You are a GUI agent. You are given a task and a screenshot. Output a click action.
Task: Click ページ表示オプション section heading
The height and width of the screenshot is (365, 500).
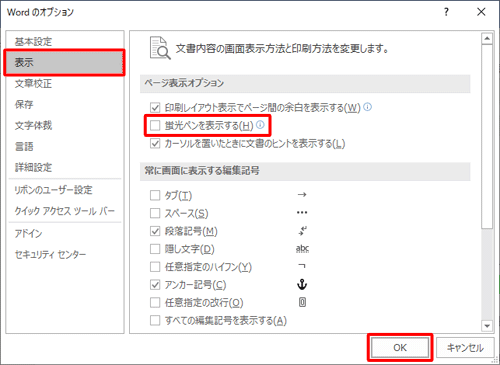pyautogui.click(x=184, y=83)
